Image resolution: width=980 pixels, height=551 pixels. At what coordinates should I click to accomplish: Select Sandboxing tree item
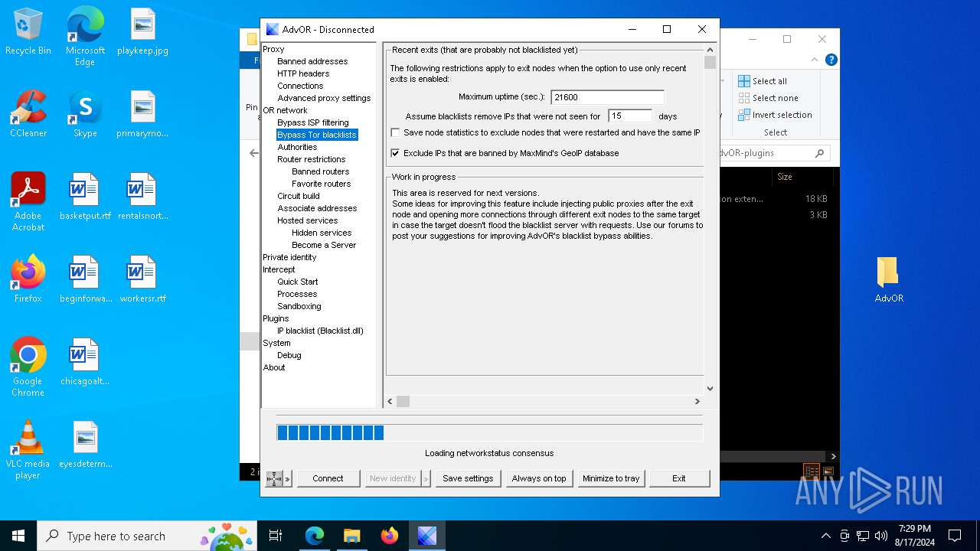point(299,306)
